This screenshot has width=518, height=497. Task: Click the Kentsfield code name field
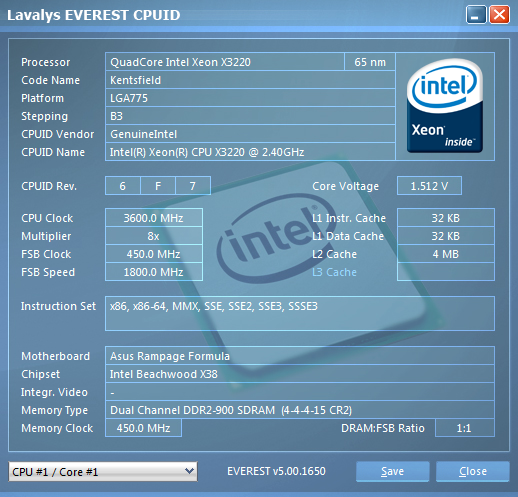point(250,80)
